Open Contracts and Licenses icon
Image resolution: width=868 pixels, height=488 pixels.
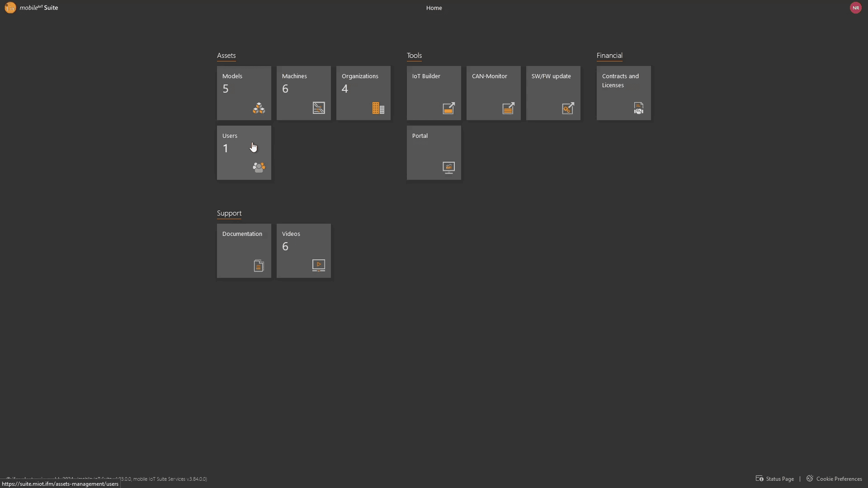(x=638, y=108)
